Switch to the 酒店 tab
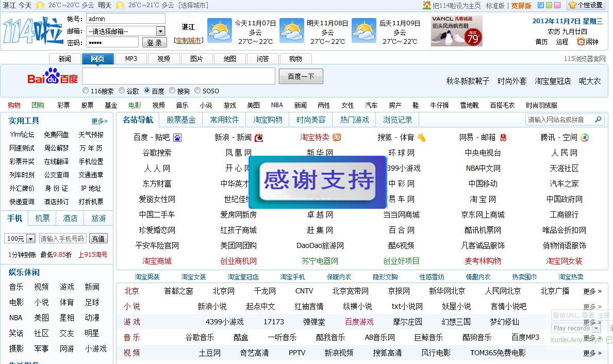613x364 pixels. pyautogui.click(x=70, y=218)
